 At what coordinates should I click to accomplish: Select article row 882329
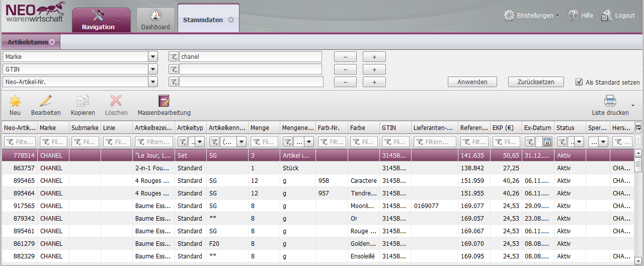tap(317, 256)
